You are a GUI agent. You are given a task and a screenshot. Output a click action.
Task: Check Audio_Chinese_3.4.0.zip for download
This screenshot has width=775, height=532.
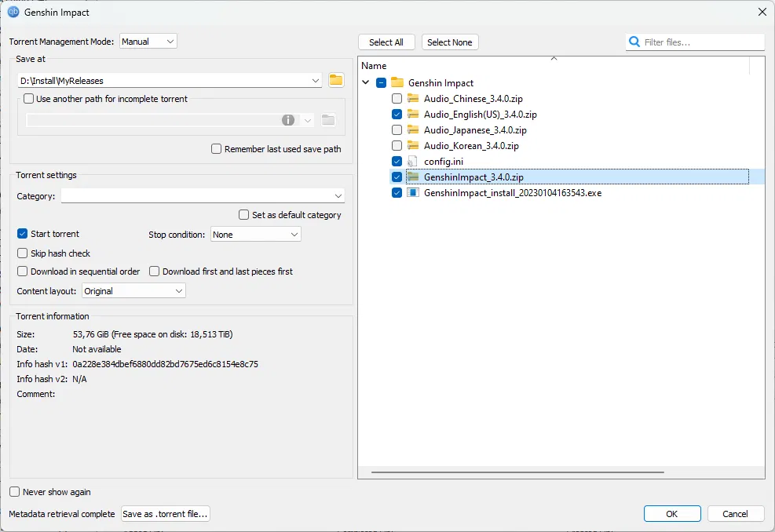point(397,98)
